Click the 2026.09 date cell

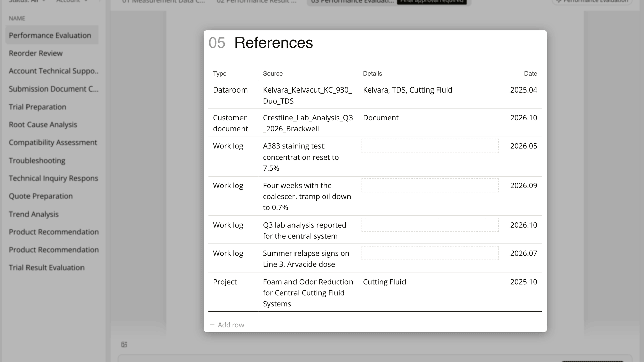click(523, 185)
